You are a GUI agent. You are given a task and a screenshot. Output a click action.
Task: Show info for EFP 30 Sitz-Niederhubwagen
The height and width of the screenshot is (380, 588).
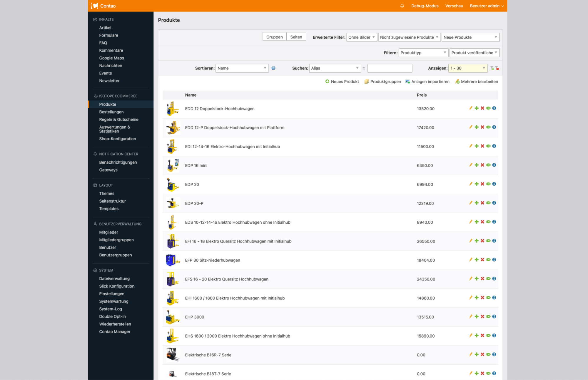point(494,260)
